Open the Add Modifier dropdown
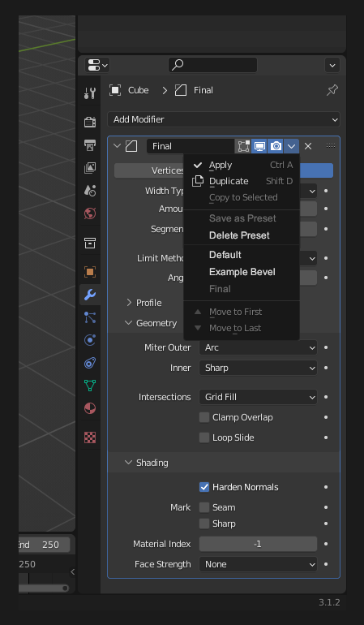 224,119
